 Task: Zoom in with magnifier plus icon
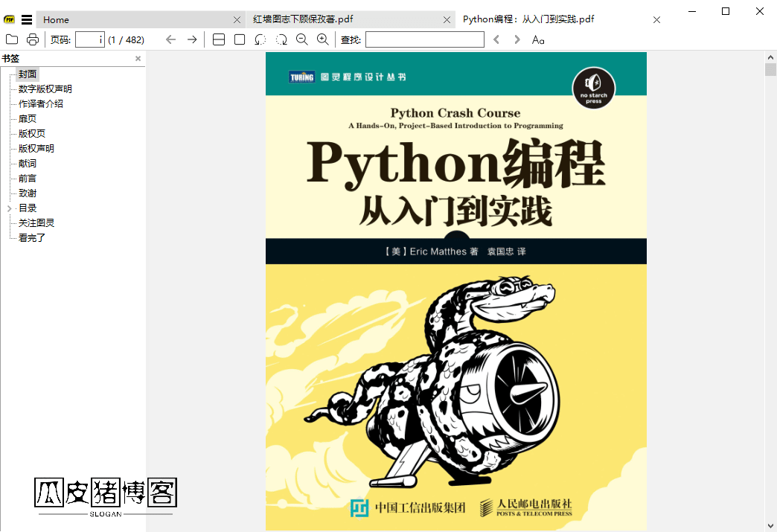click(322, 39)
